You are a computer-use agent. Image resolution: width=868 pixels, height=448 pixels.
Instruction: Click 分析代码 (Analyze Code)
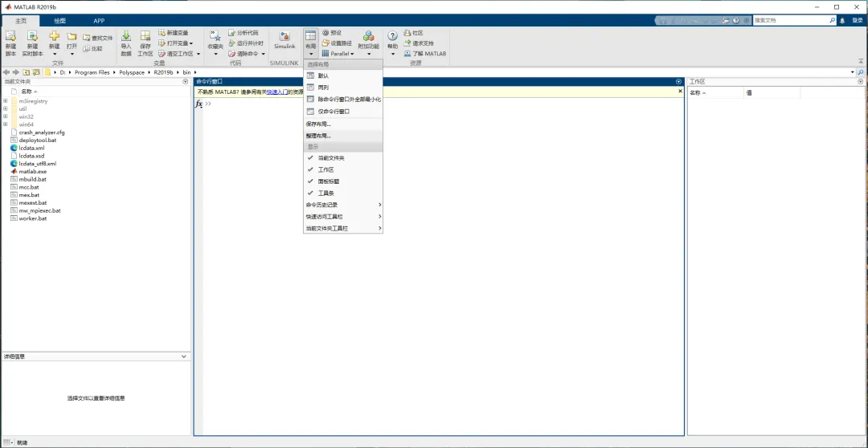point(243,33)
